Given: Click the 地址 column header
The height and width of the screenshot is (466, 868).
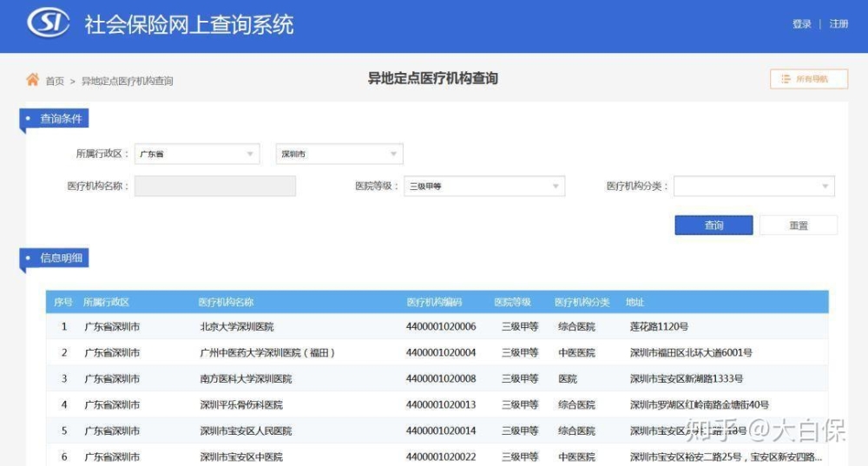Looking at the screenshot, I should 635,302.
